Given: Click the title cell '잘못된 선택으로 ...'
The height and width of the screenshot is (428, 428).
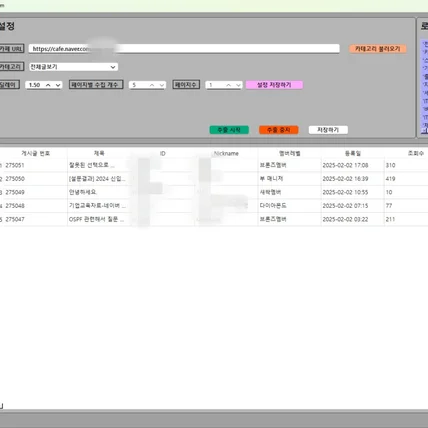Looking at the screenshot, I should pyautogui.click(x=99, y=165).
